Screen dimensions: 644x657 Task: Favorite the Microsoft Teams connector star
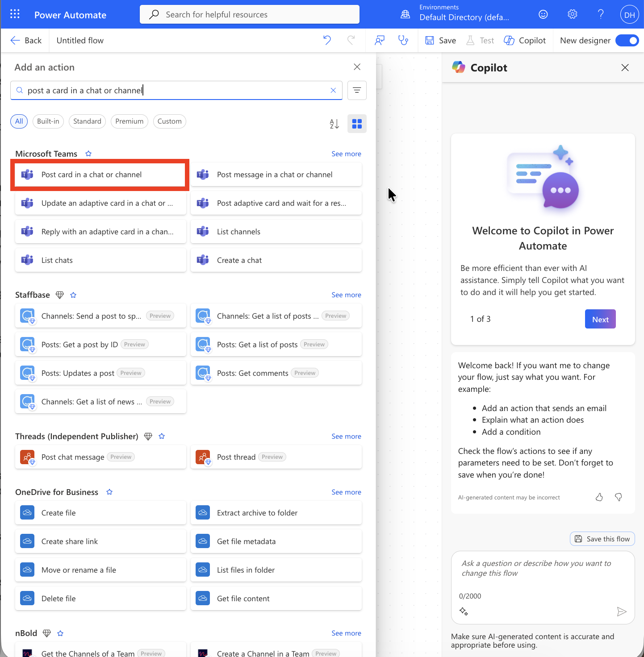click(88, 154)
